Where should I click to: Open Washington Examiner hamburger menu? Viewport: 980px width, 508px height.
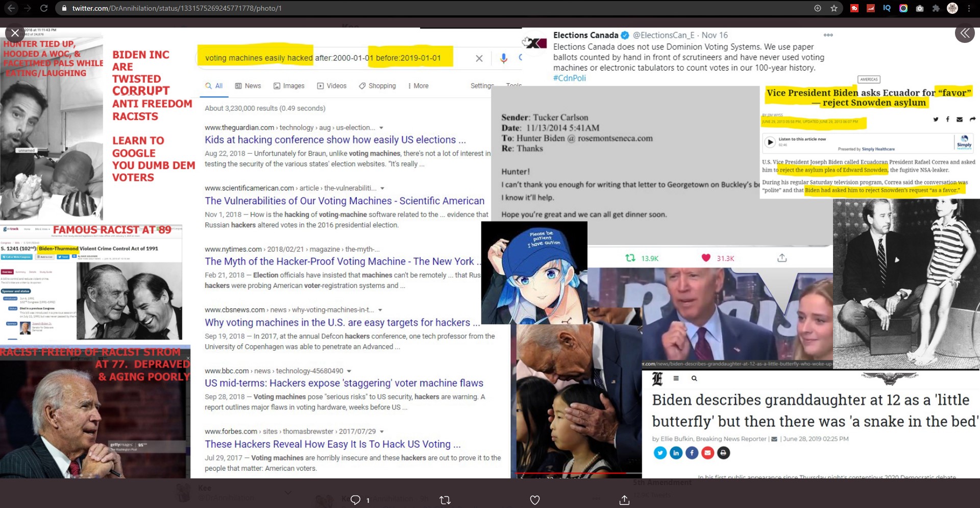tap(676, 379)
